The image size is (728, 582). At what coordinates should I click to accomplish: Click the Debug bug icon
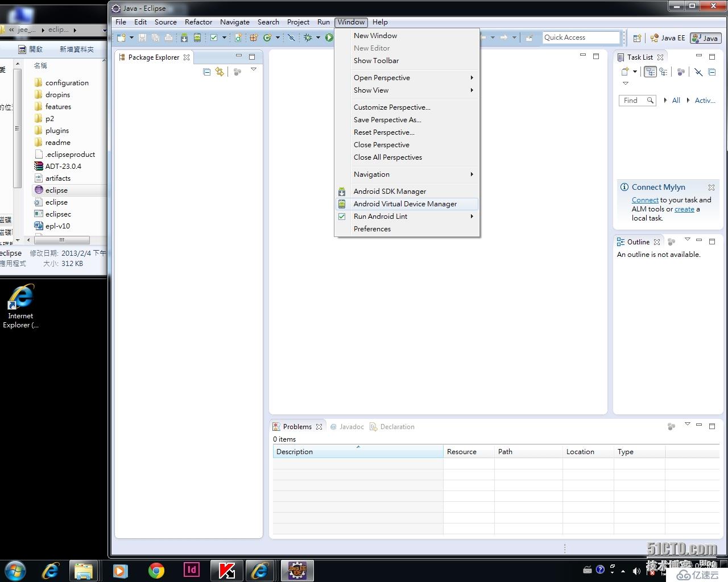[308, 38]
